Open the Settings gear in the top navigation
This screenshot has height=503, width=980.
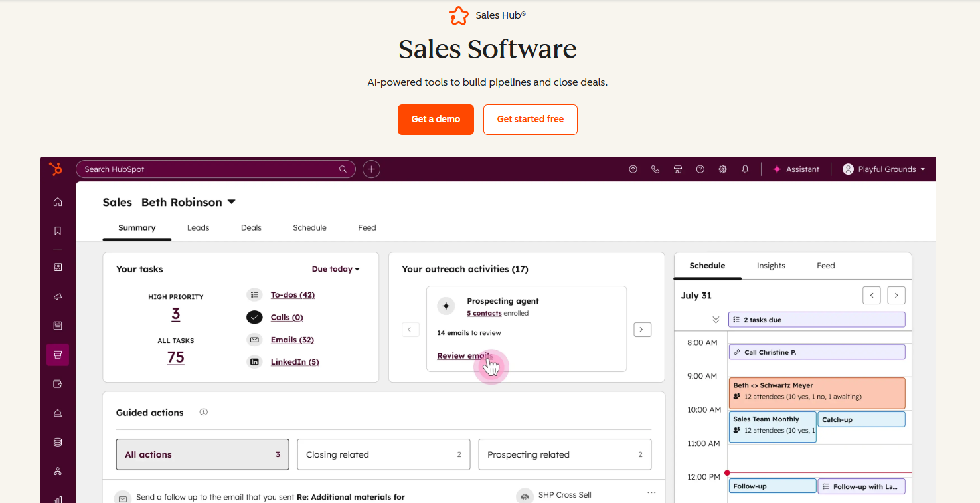tap(722, 169)
